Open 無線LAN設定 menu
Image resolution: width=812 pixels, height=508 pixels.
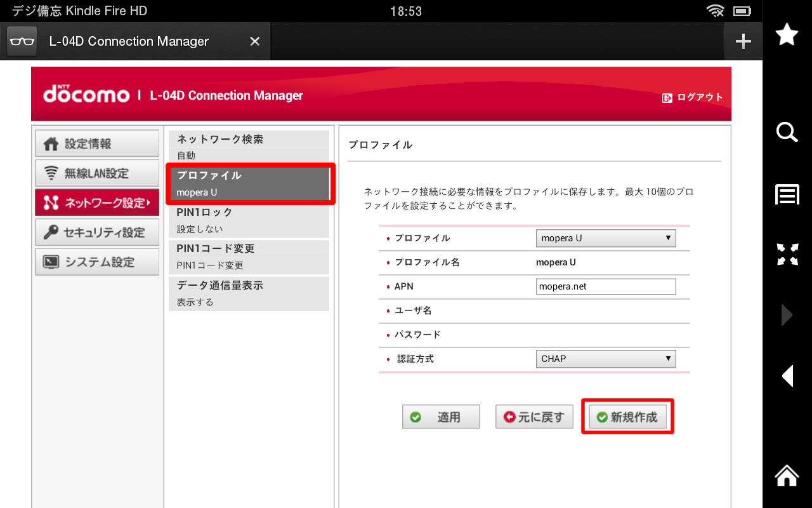pos(97,173)
